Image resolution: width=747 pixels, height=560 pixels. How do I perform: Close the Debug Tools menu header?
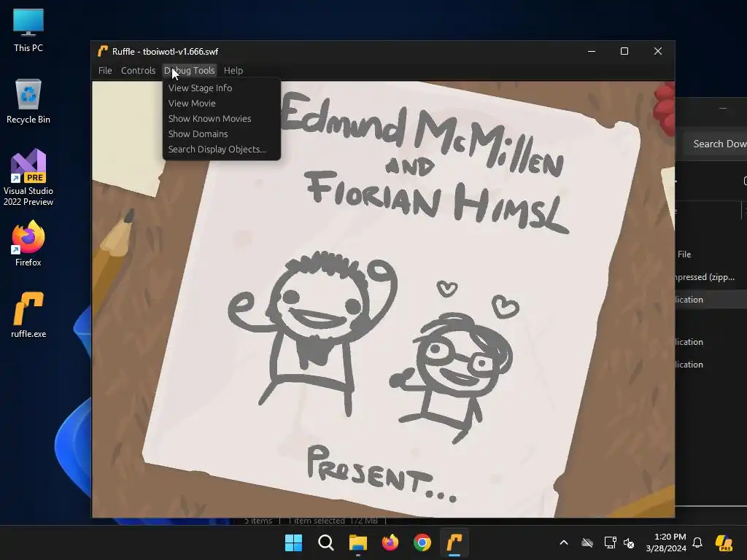[x=190, y=71]
